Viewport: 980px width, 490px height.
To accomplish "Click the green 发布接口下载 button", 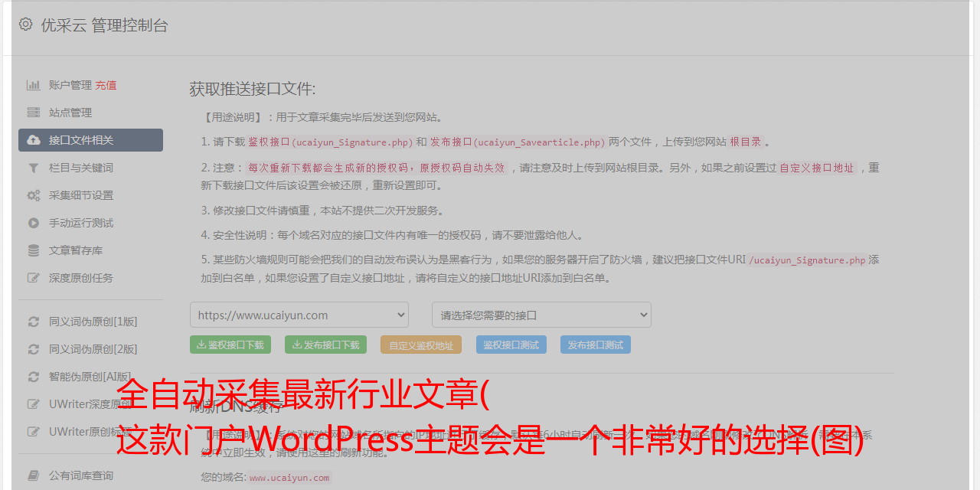I will point(325,345).
